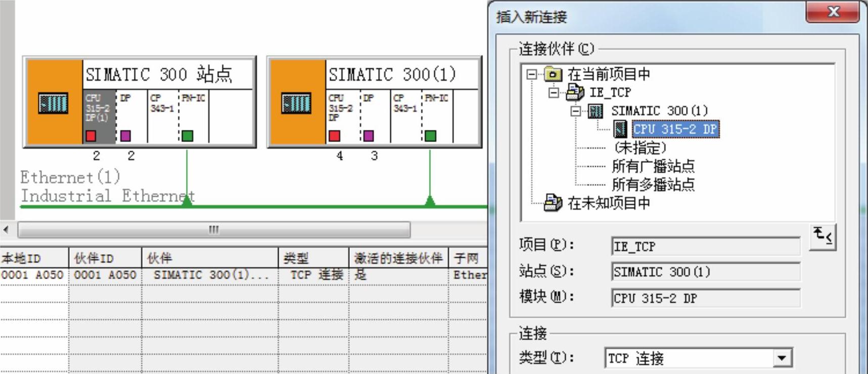The width and height of the screenshot is (868, 374).
Task: Click the 子网 column header
Action: click(468, 258)
